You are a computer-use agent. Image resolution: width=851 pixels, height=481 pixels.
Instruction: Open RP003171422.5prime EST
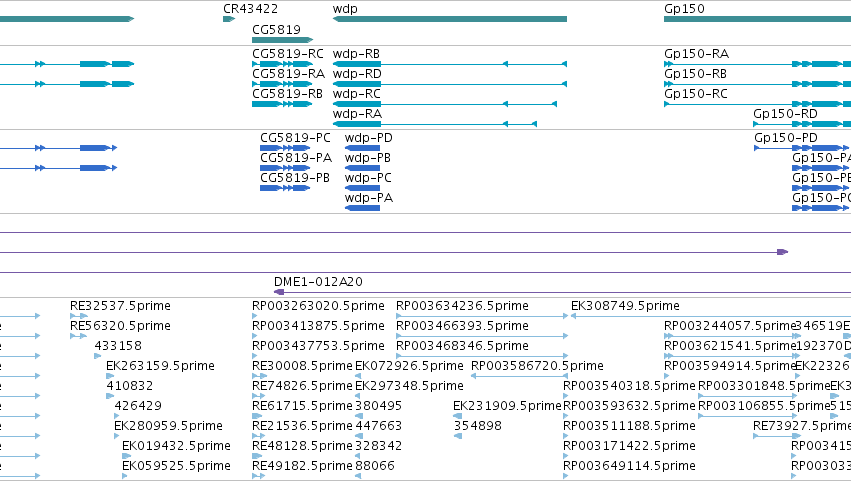(x=566, y=456)
